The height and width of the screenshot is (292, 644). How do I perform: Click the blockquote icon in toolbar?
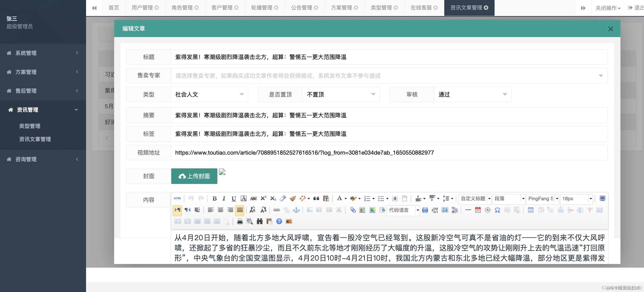[x=316, y=198]
